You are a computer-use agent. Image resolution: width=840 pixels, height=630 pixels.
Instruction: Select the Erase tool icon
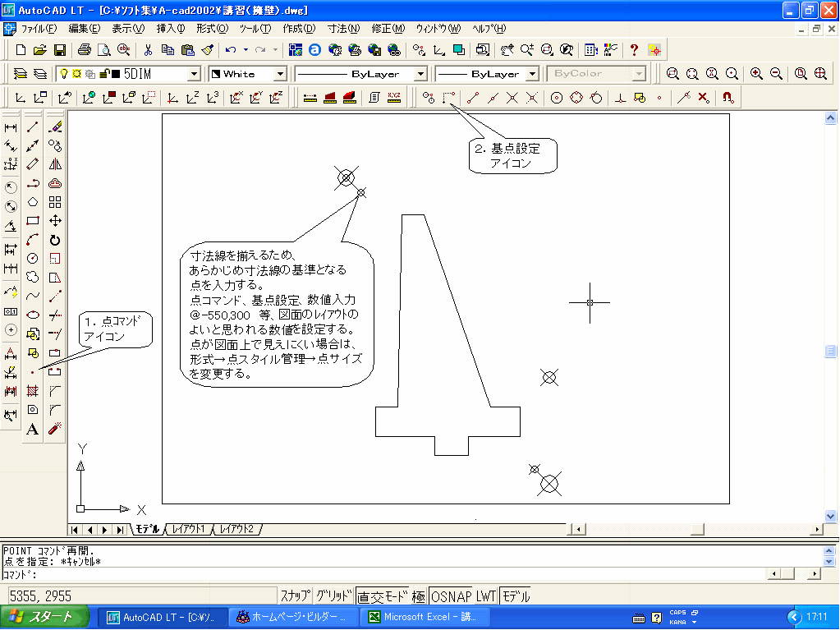click(55, 127)
